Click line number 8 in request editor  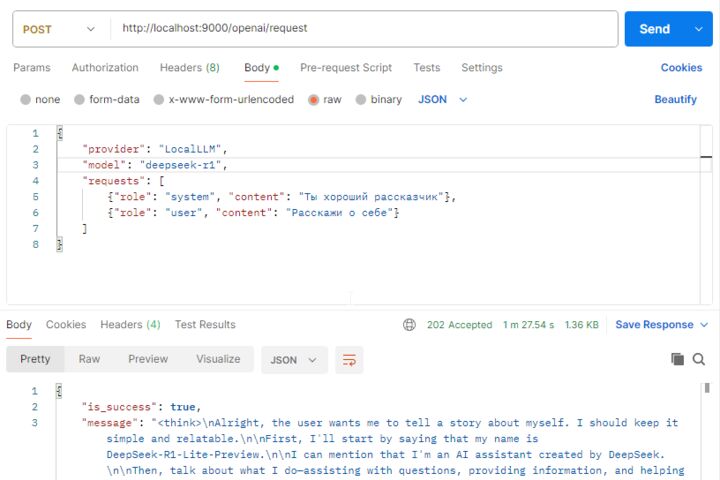(35, 244)
